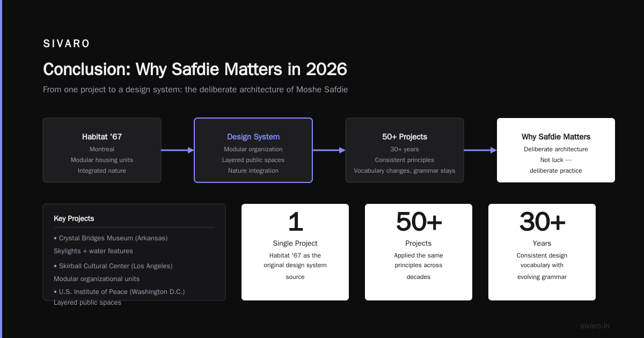Viewport: 644px width, 338px height.
Task: Click the 'Single Project' label
Action: 295,243
